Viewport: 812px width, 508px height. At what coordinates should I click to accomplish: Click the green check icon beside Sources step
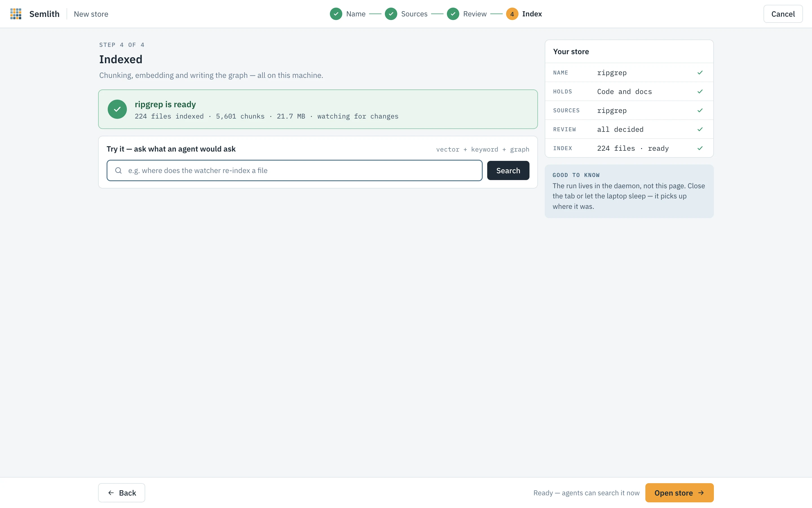(391, 14)
